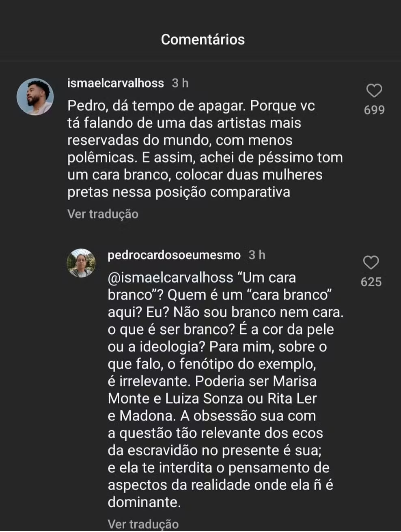Like the comment by ismaelcarvalhoss
401x532 pixels.
click(374, 90)
